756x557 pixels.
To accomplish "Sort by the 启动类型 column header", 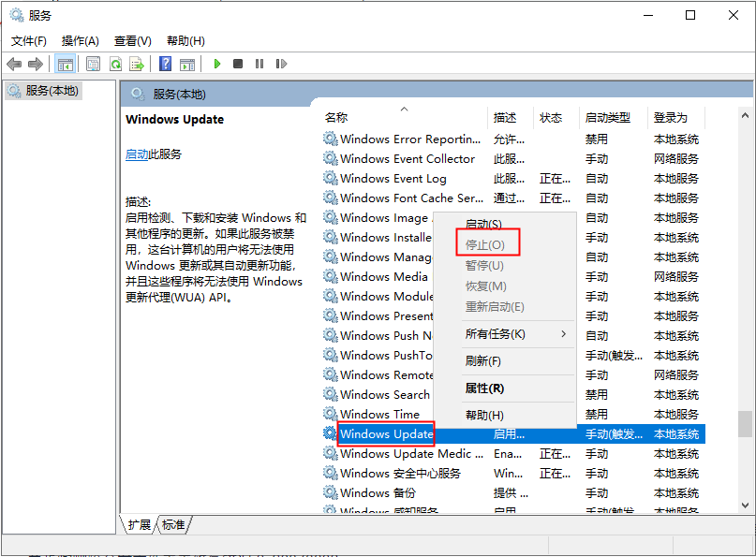I will click(614, 118).
